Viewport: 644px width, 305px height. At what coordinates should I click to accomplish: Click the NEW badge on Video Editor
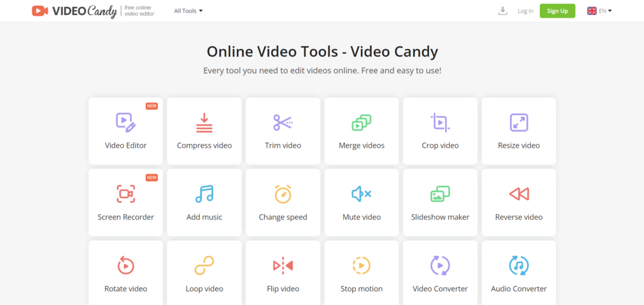(152, 106)
